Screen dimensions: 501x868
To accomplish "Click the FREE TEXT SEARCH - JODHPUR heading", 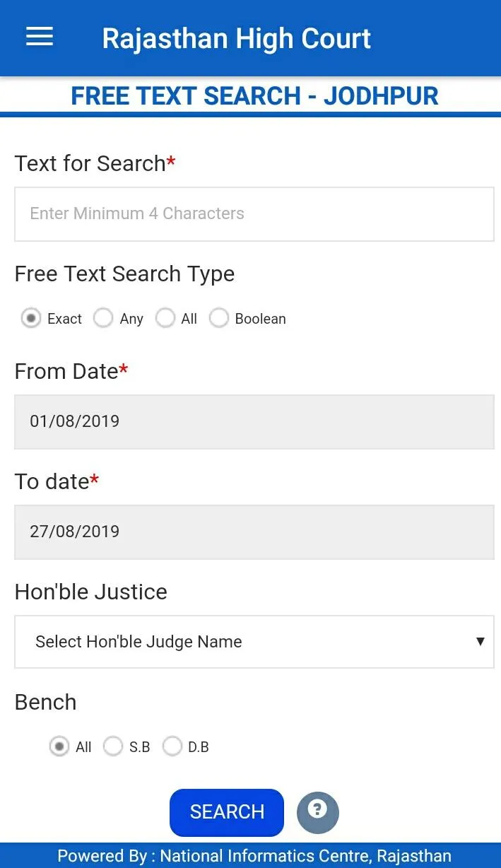I will [x=256, y=95].
